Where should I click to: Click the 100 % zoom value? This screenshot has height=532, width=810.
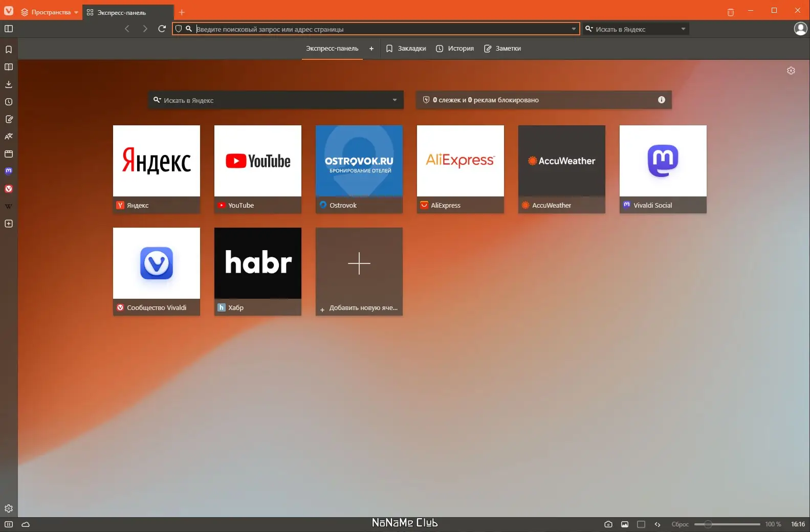(x=773, y=524)
